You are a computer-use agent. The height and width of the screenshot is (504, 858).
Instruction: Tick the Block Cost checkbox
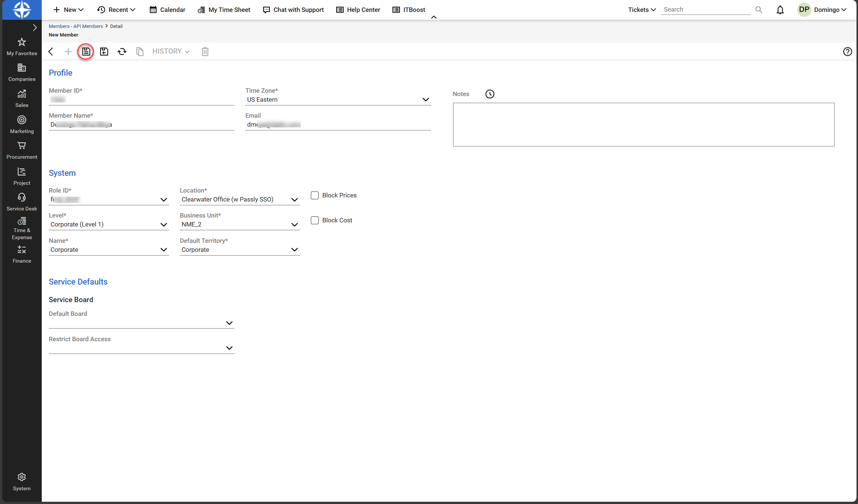pyautogui.click(x=315, y=220)
